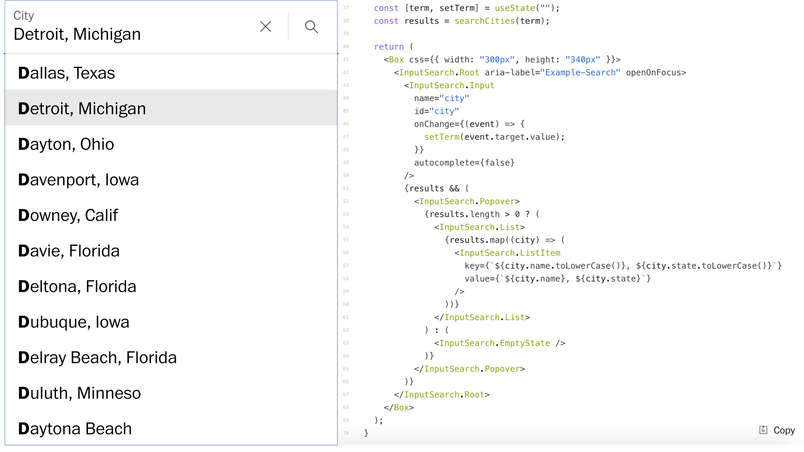804x452 pixels.
Task: Click the Box css width height line
Action: click(x=502, y=59)
